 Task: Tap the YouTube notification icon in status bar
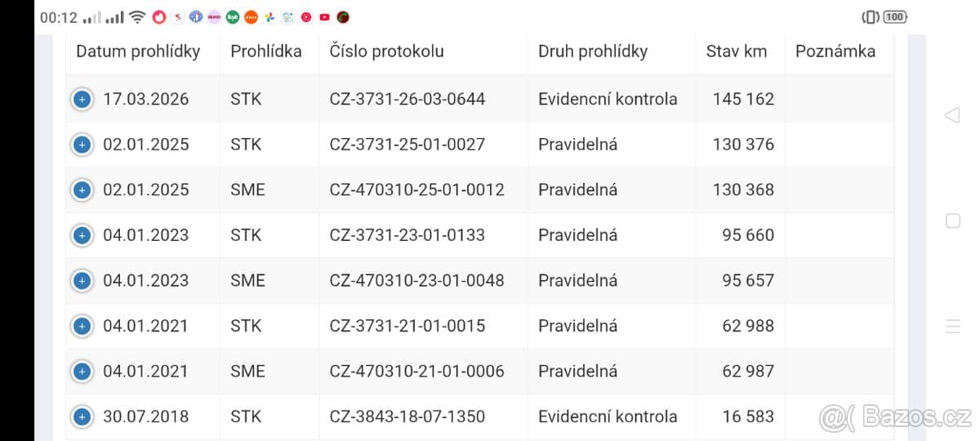pyautogui.click(x=325, y=17)
